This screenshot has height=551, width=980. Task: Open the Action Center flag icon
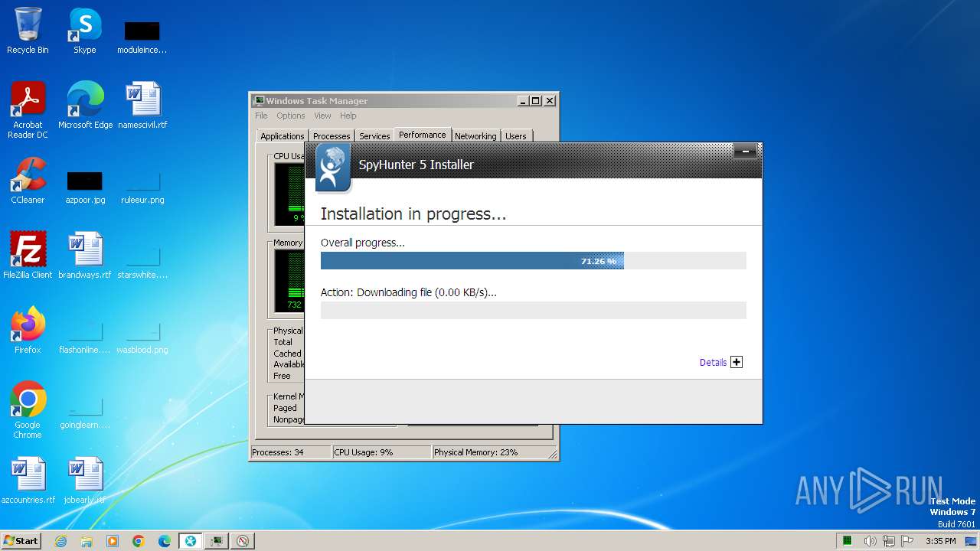click(907, 541)
